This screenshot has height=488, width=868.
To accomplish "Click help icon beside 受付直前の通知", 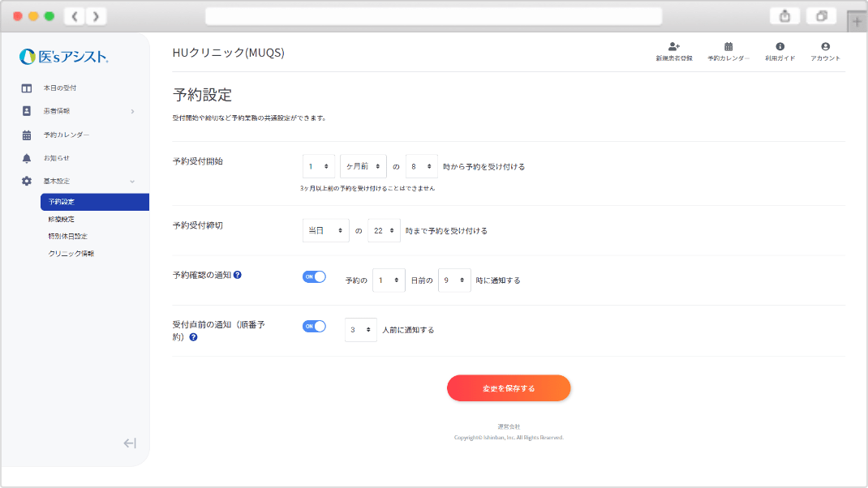I will click(193, 336).
